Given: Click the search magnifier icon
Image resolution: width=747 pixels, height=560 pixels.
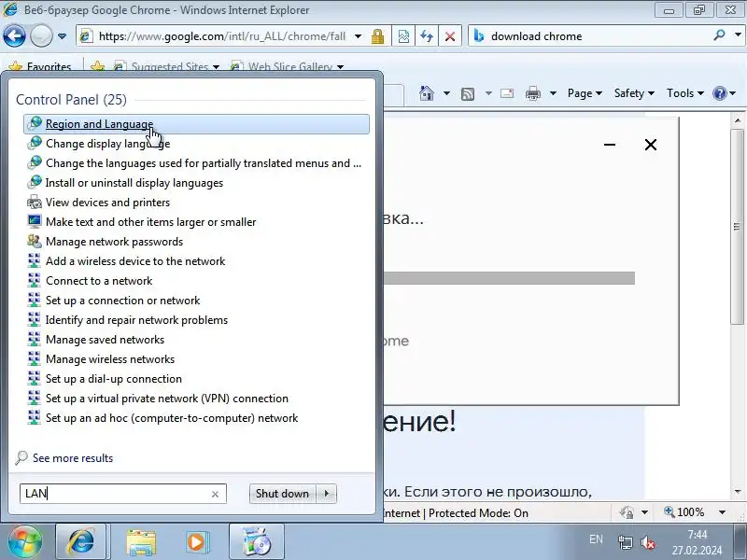Looking at the screenshot, I should point(719,35).
